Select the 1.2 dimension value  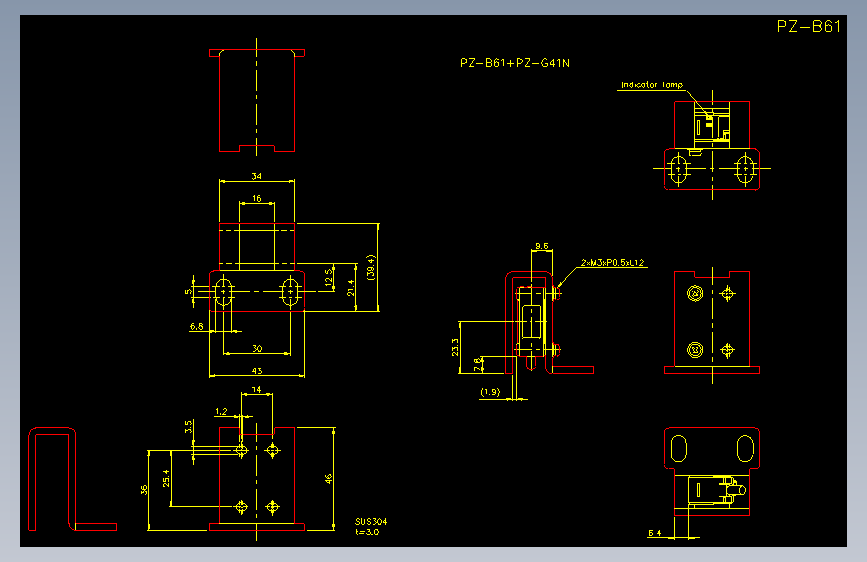[x=221, y=411]
